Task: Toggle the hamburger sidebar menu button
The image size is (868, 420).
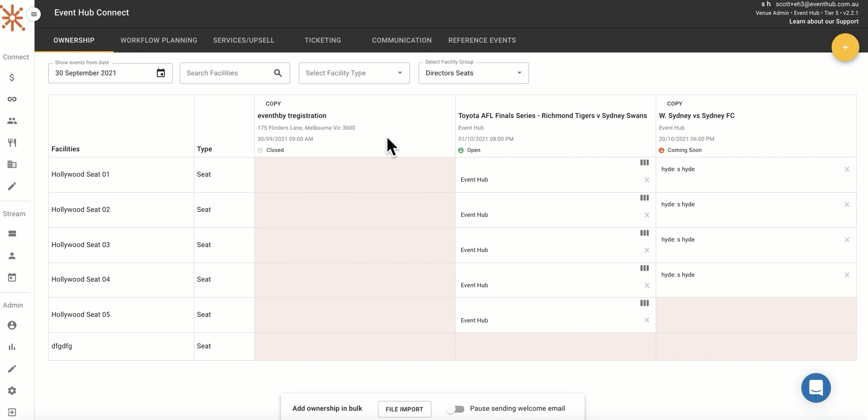Action: coord(34,14)
